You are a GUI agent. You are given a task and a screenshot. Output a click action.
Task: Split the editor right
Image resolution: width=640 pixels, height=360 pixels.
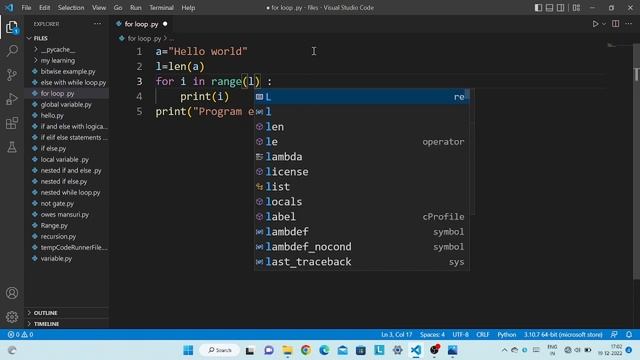click(616, 24)
